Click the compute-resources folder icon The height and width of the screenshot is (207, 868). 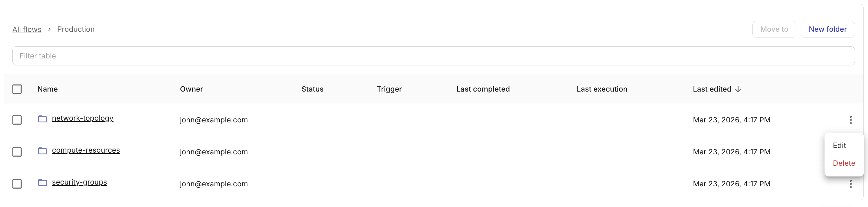coord(42,151)
